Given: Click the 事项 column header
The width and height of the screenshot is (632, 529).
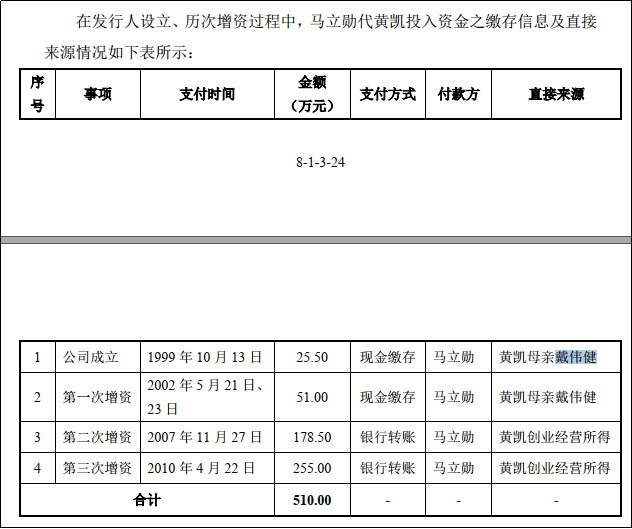Looking at the screenshot, I should (97, 94).
